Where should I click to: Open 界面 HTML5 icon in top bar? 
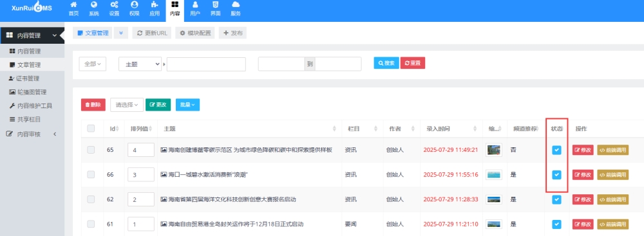click(x=215, y=9)
